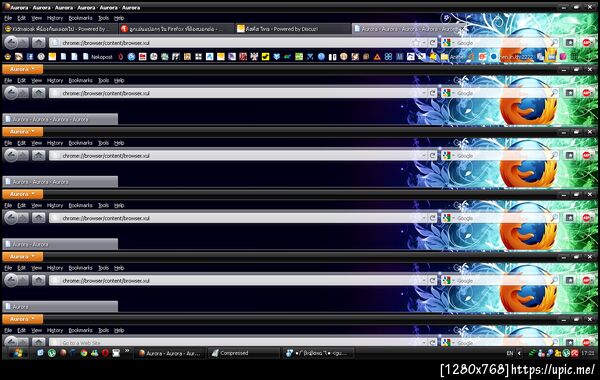Screen dimensions: 600x380
Task: Click Home icon in third browser frame
Action: (38, 155)
